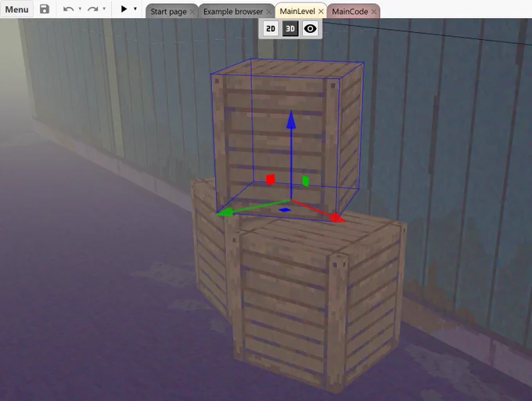
Task: Select the MainLevel tab
Action: [x=297, y=11]
